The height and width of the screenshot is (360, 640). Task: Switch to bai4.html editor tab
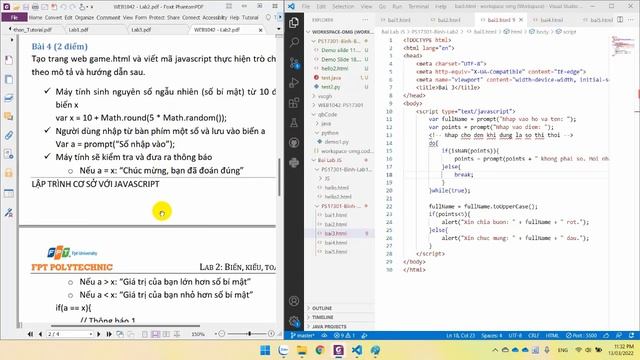pyautogui.click(x=551, y=20)
